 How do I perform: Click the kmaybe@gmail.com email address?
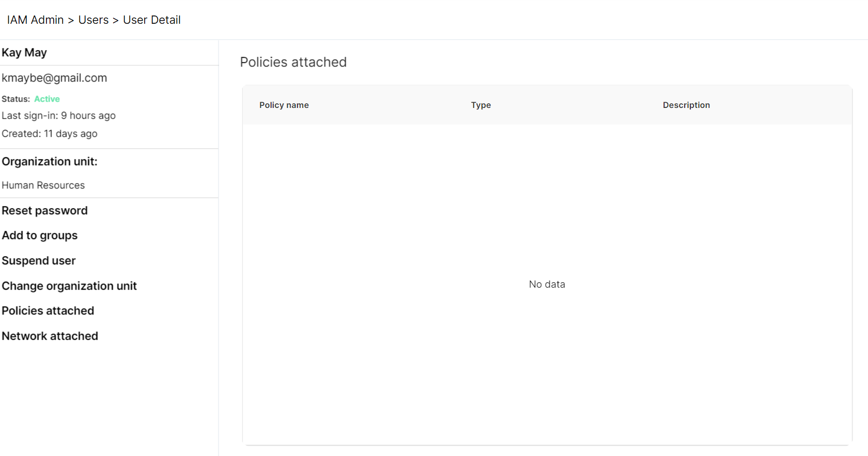pos(54,78)
